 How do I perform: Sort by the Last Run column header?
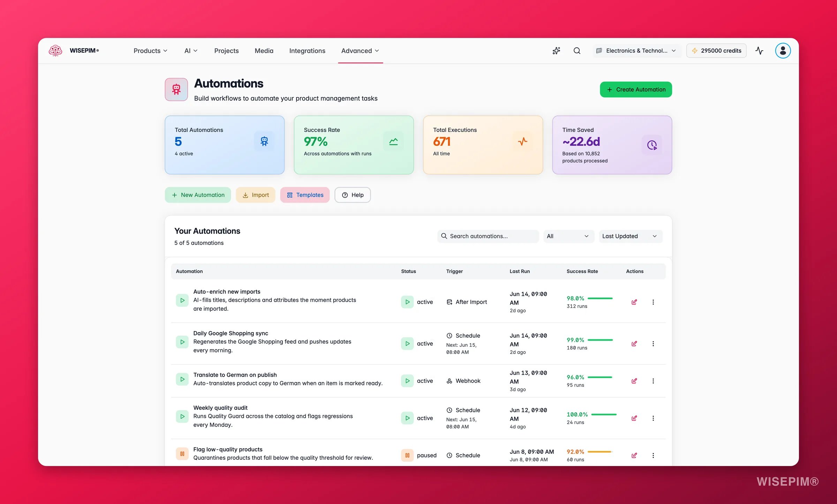[x=520, y=271]
